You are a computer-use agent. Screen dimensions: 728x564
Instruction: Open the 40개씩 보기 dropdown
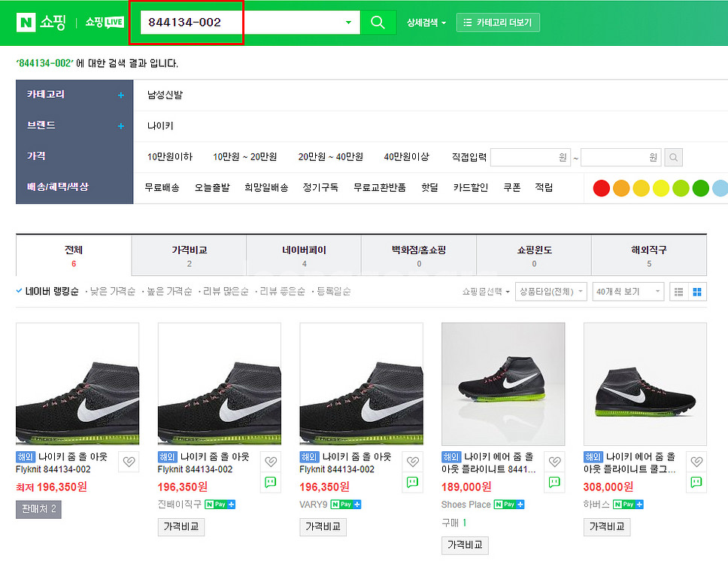coord(628,292)
